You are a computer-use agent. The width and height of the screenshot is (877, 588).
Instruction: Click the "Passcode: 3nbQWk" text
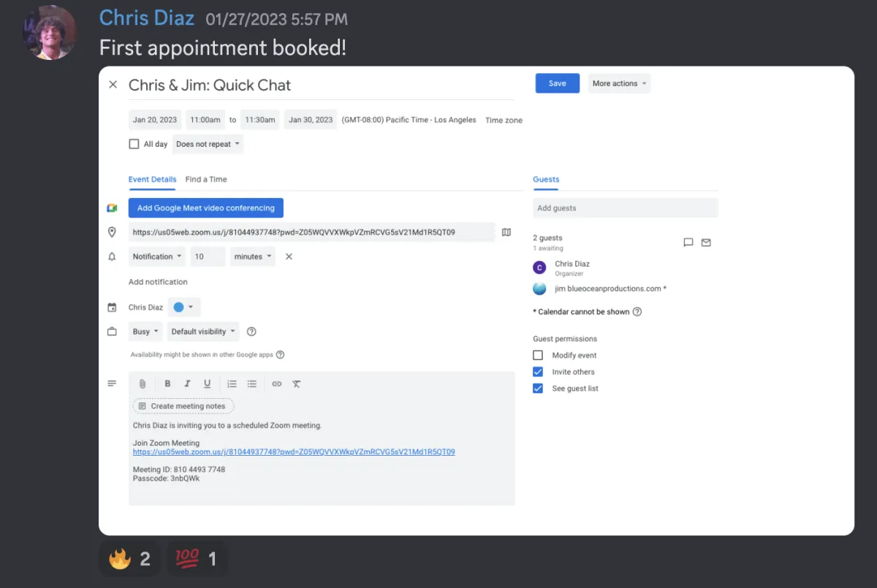[167, 478]
